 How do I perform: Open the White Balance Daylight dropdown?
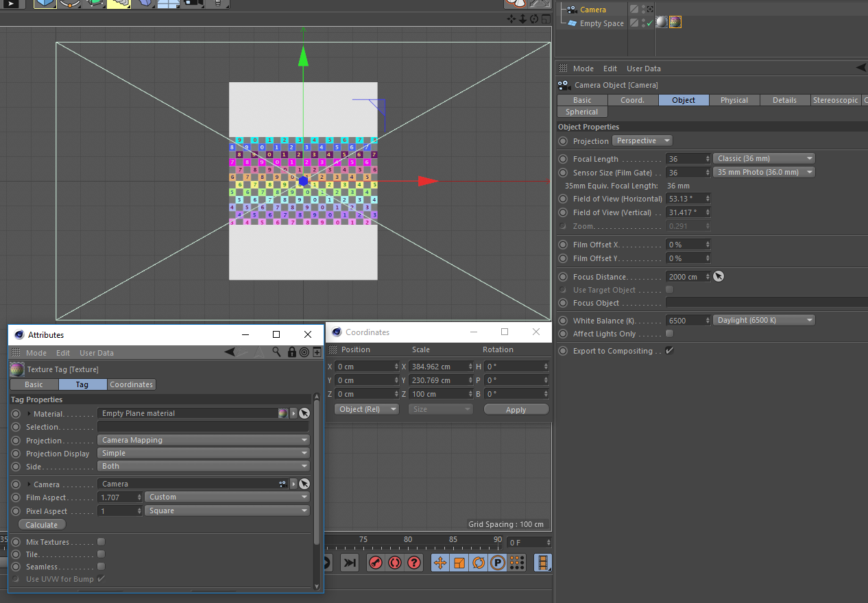pos(764,320)
